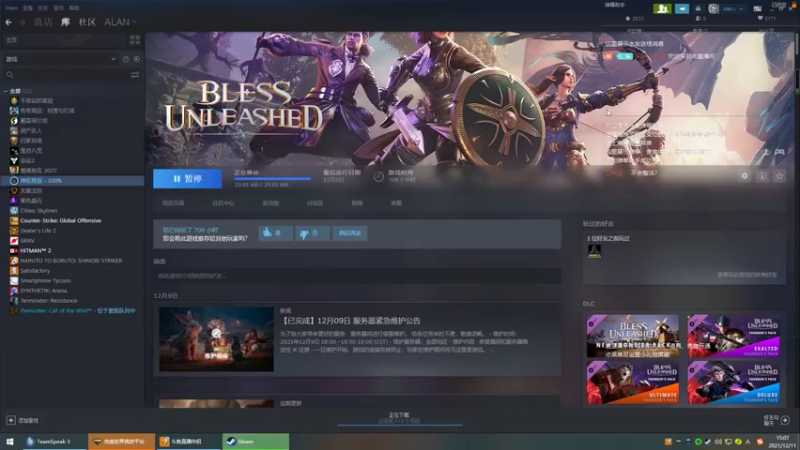Open the Ultimate Founder's Pack DLC
800x450 pixels.
tap(633, 383)
